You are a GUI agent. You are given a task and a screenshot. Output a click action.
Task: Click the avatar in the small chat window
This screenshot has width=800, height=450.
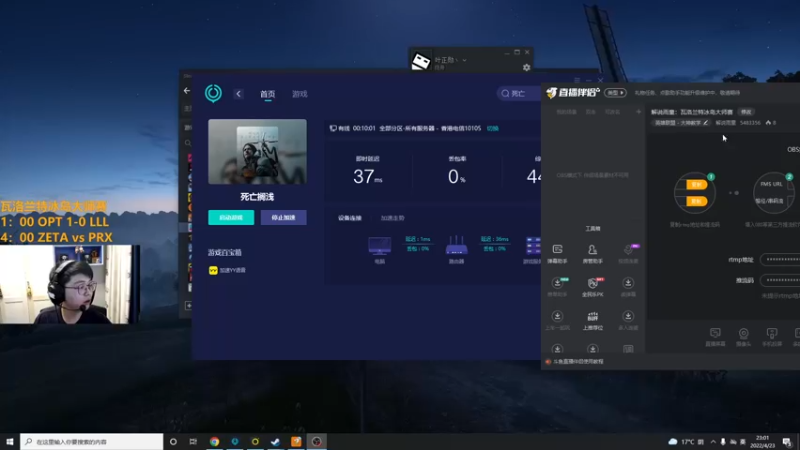click(421, 62)
